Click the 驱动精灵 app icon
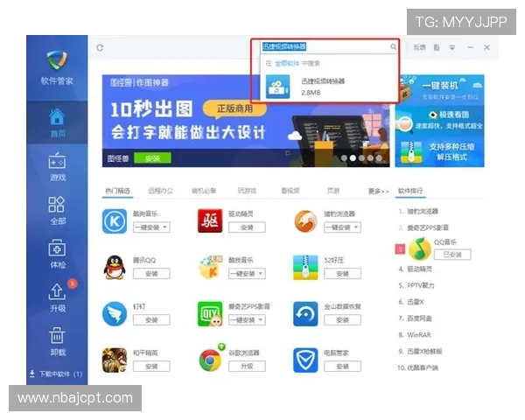This screenshot has height=420, width=525. tap(210, 220)
